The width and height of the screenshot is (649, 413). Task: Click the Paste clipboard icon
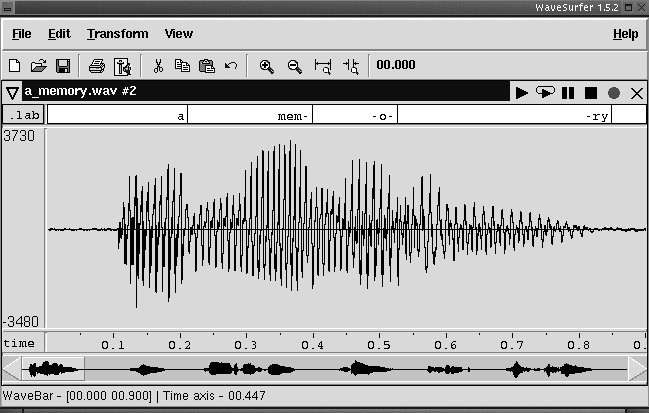click(207, 66)
